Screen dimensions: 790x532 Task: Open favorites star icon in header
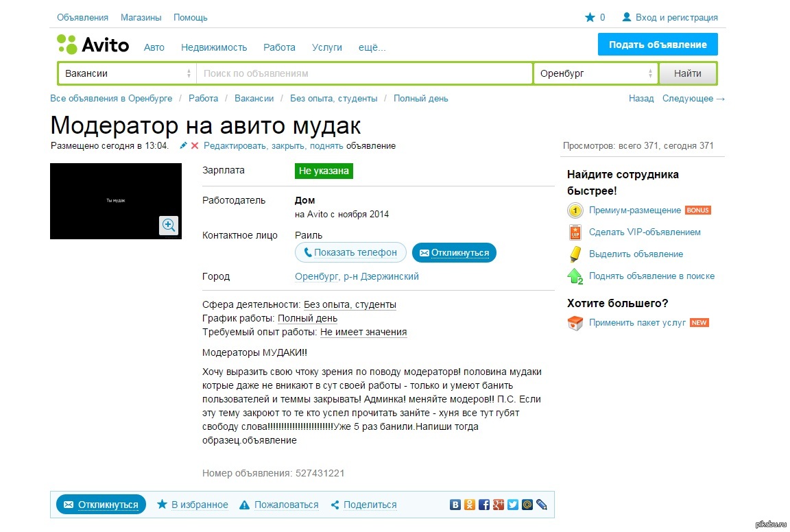[590, 17]
